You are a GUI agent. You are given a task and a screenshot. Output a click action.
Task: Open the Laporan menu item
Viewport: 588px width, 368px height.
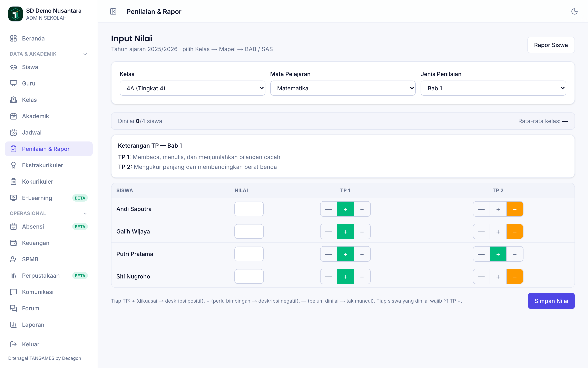[x=49, y=325]
